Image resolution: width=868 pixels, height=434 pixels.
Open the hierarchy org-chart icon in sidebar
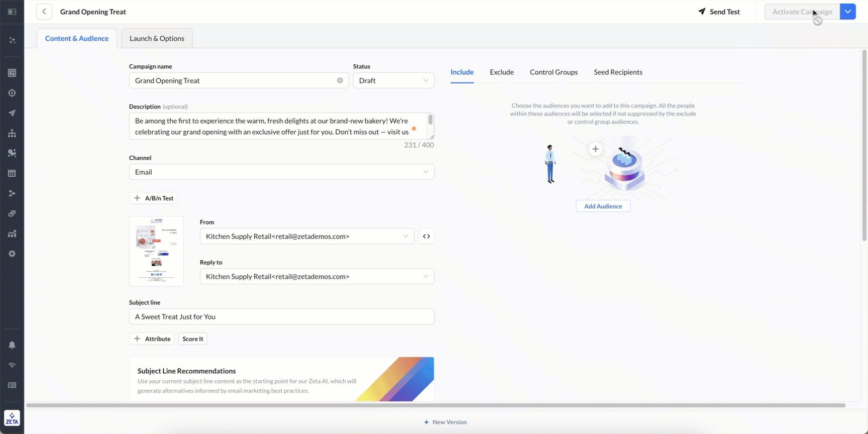12,133
